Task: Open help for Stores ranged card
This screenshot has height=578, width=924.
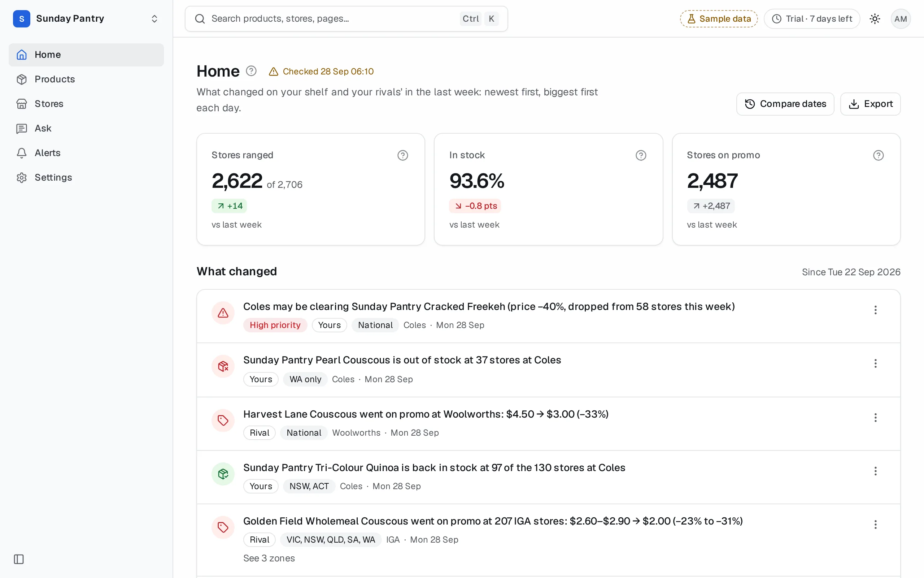Action: point(402,155)
